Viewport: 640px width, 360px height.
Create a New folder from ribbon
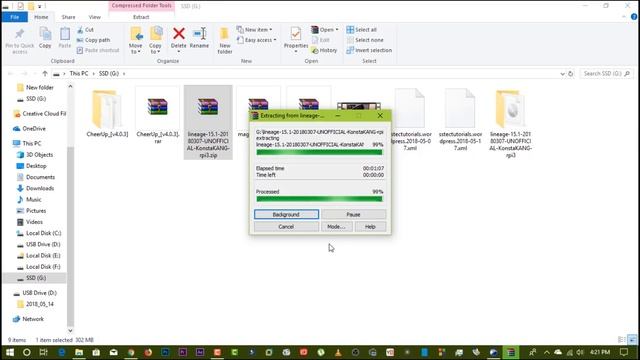224,40
